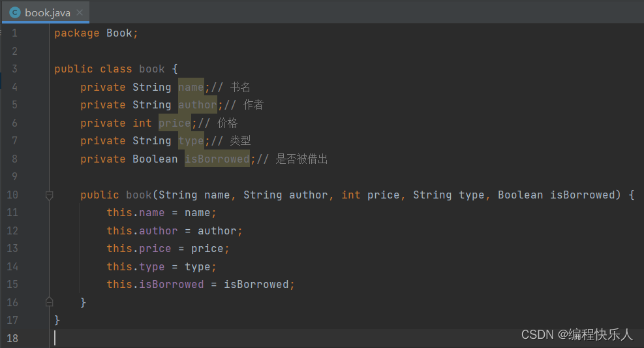
Task: Click the '类型' comment on line 7
Action: pyautogui.click(x=240, y=140)
